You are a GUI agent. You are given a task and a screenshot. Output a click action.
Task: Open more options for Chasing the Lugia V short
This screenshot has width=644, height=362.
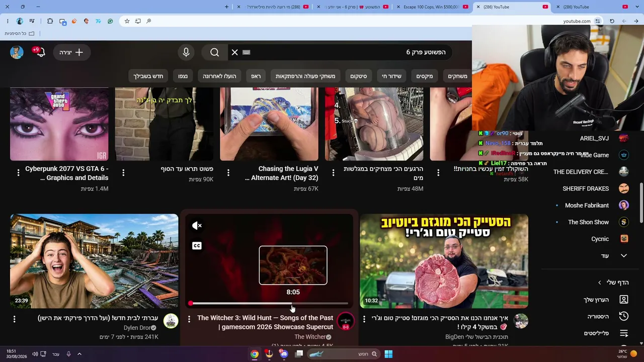(x=228, y=172)
